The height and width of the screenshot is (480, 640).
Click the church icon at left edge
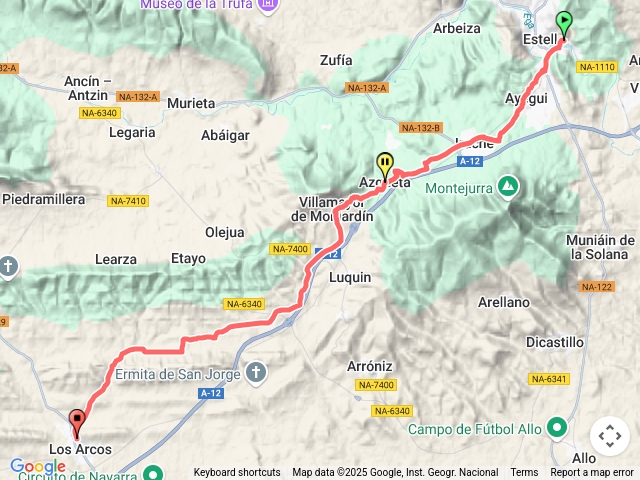coord(7,267)
